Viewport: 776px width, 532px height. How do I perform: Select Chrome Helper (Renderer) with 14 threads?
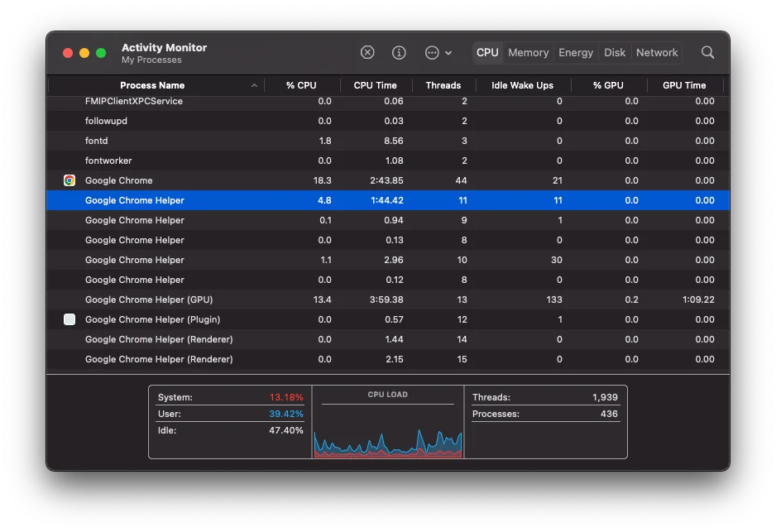pos(388,339)
